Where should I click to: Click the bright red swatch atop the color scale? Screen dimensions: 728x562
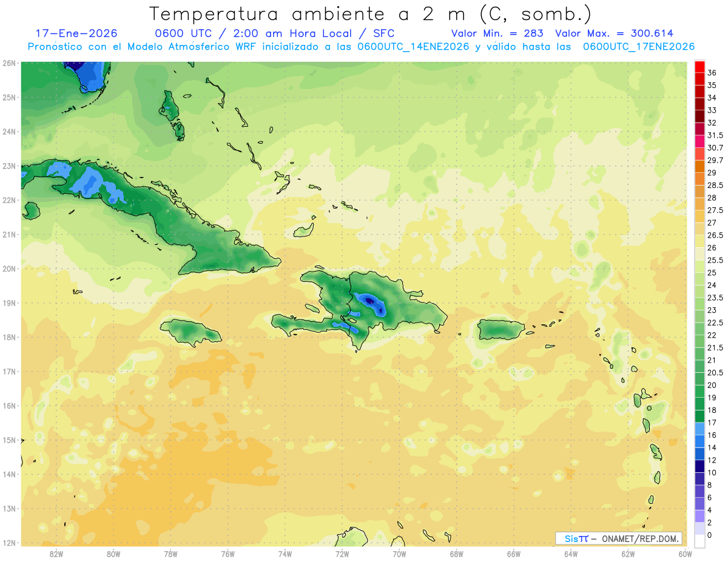tap(699, 67)
